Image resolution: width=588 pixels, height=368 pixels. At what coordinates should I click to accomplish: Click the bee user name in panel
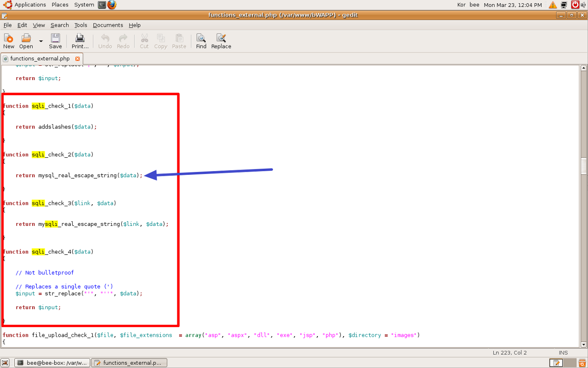click(475, 5)
